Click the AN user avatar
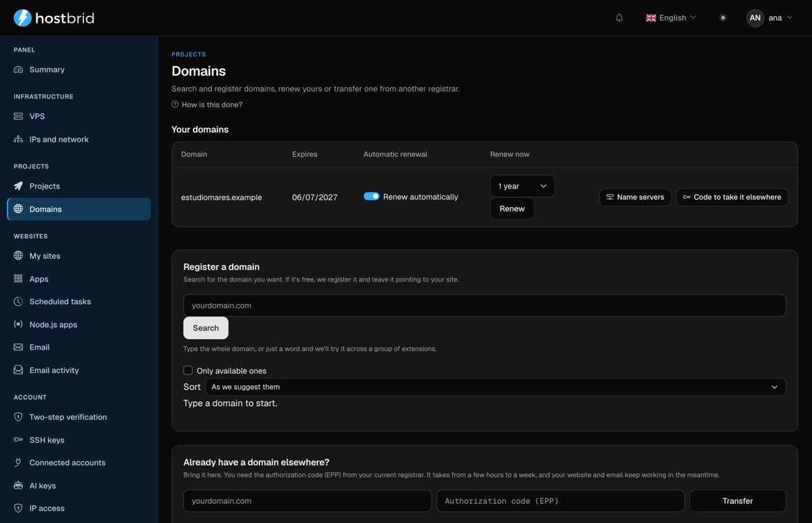 [755, 18]
